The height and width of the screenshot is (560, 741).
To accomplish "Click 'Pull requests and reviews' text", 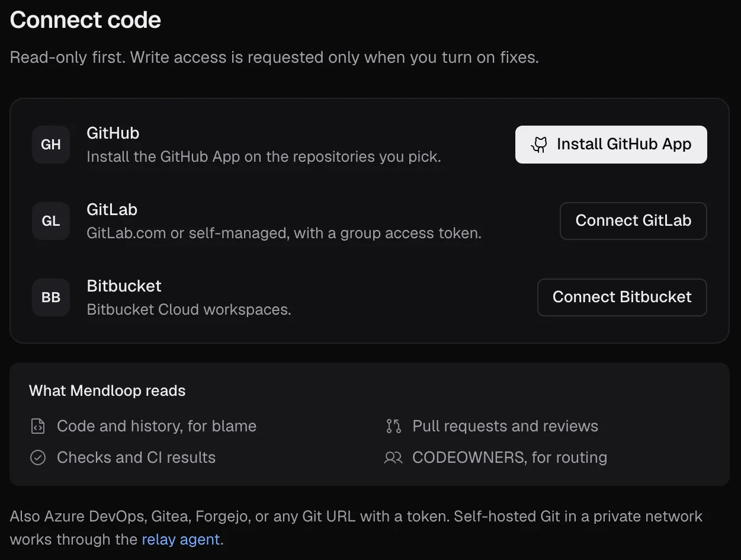I will pyautogui.click(x=505, y=426).
